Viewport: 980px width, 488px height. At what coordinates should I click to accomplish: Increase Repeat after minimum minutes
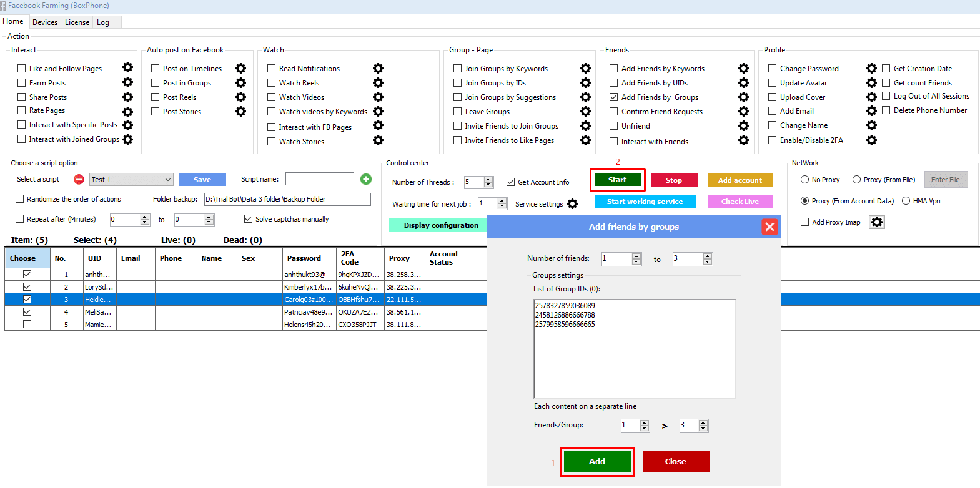click(x=145, y=217)
